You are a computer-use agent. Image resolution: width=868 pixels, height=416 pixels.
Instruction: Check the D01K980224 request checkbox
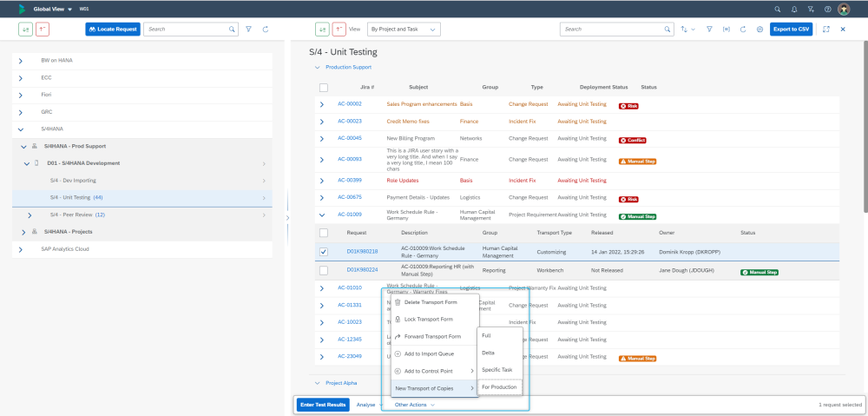[x=324, y=270]
